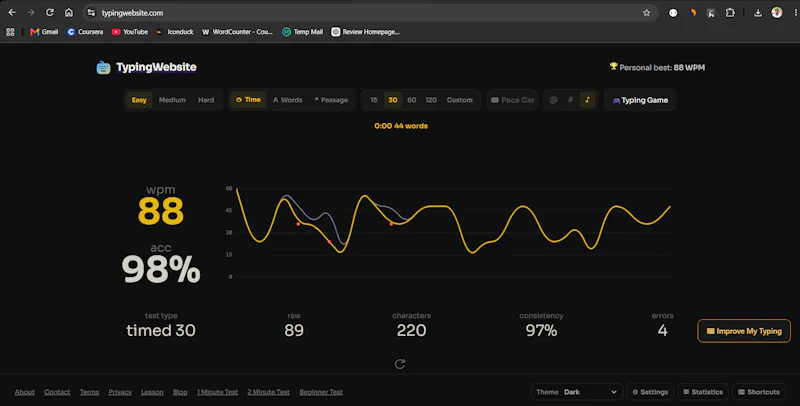Image resolution: width=800 pixels, height=406 pixels.
Task: Reload the typingwebsite.com page
Action: click(49, 13)
